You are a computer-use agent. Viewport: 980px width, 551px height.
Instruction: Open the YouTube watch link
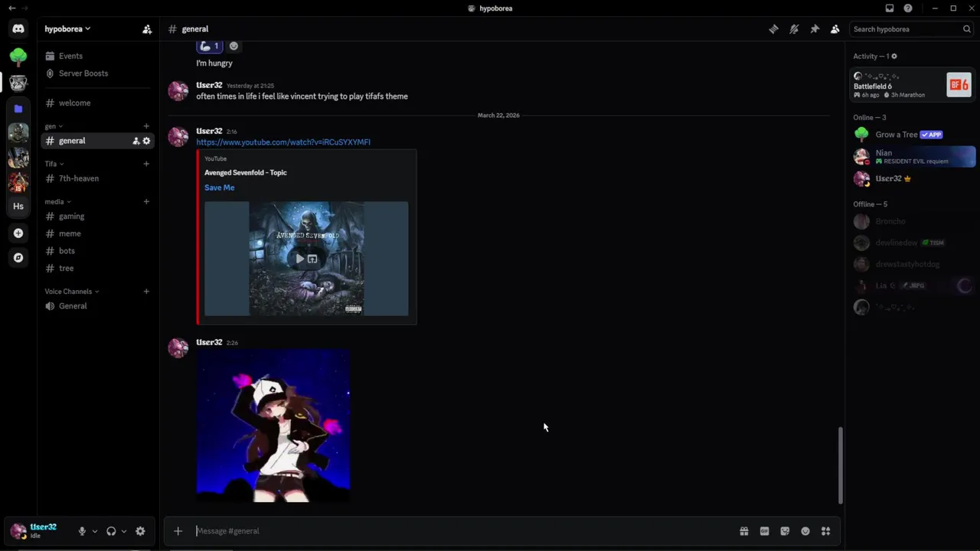click(283, 142)
